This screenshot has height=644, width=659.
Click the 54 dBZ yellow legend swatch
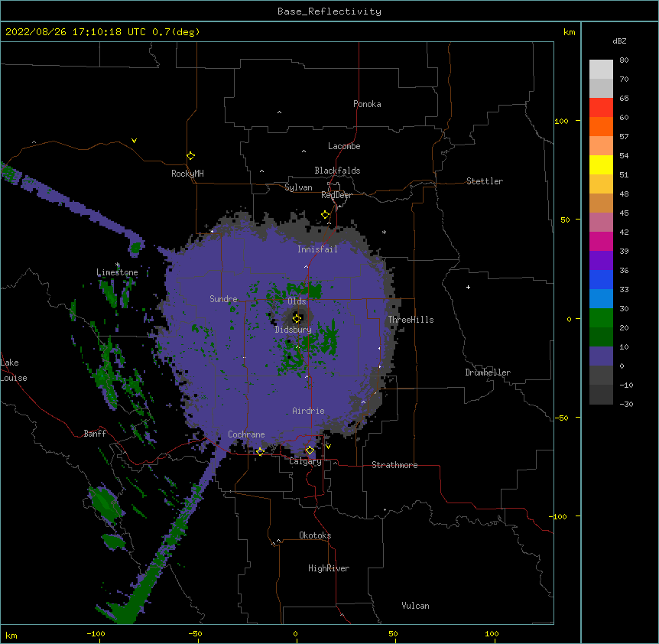click(601, 164)
